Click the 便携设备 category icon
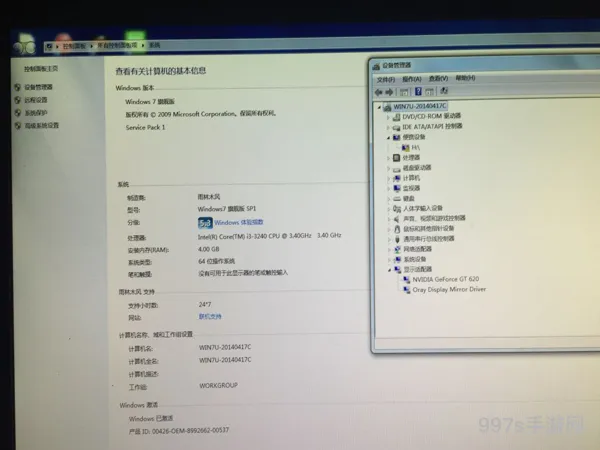The width and height of the screenshot is (600, 450). coord(396,137)
